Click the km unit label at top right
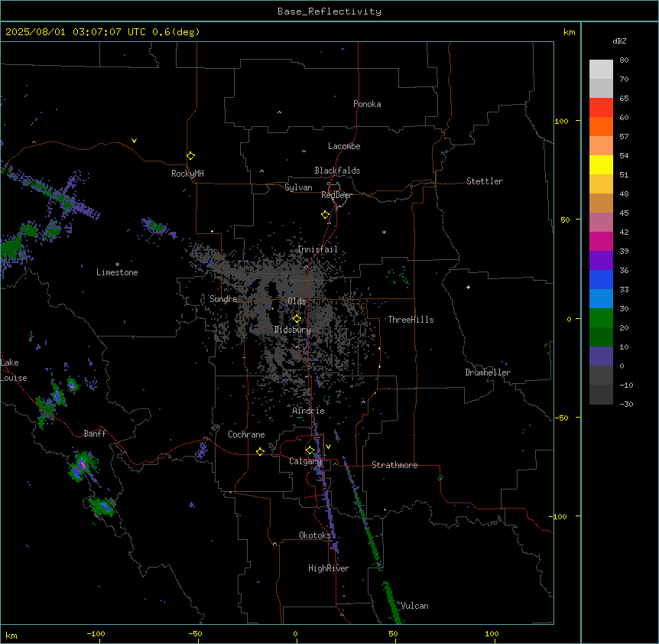659x644 pixels. (x=569, y=32)
